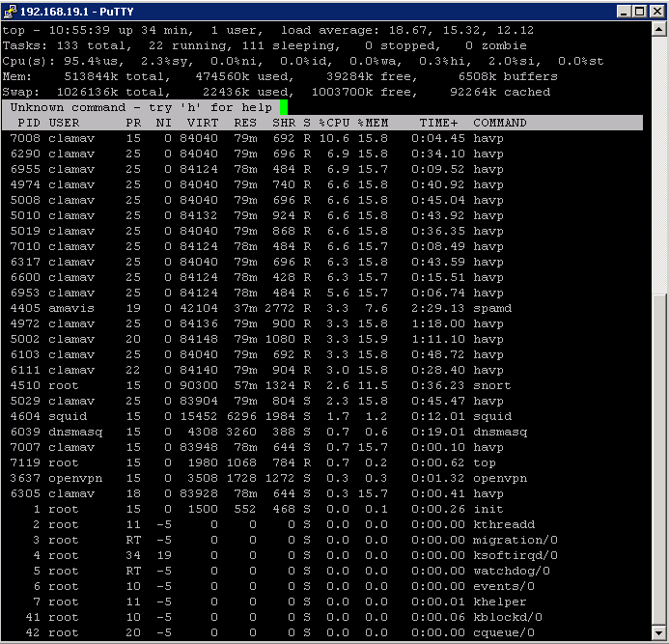The height and width of the screenshot is (644, 669).
Task: Click the COMMAND column header
Action: coord(499,123)
